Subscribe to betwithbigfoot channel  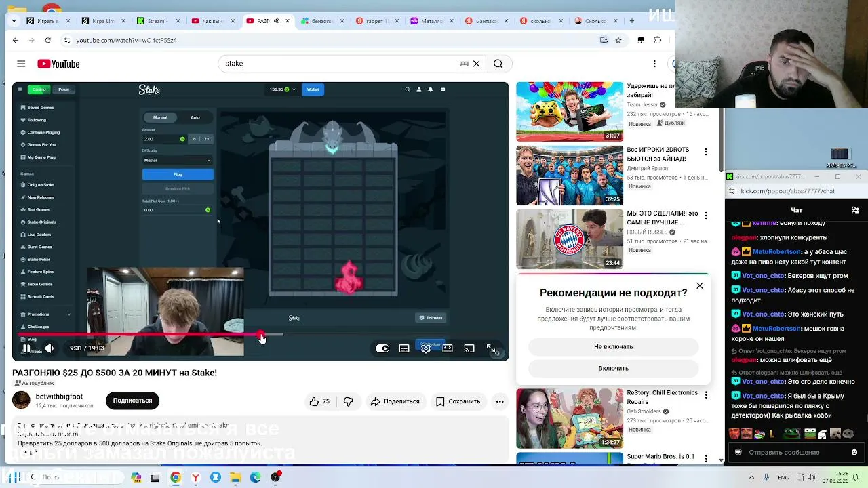132,401
